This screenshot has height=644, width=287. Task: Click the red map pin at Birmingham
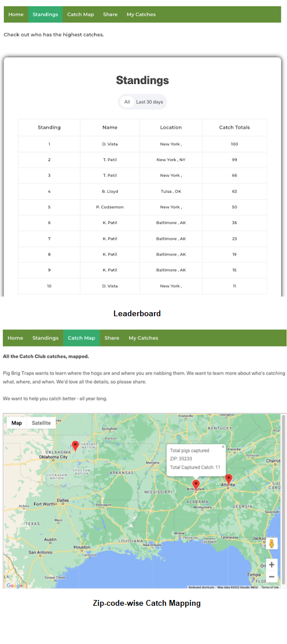click(196, 485)
